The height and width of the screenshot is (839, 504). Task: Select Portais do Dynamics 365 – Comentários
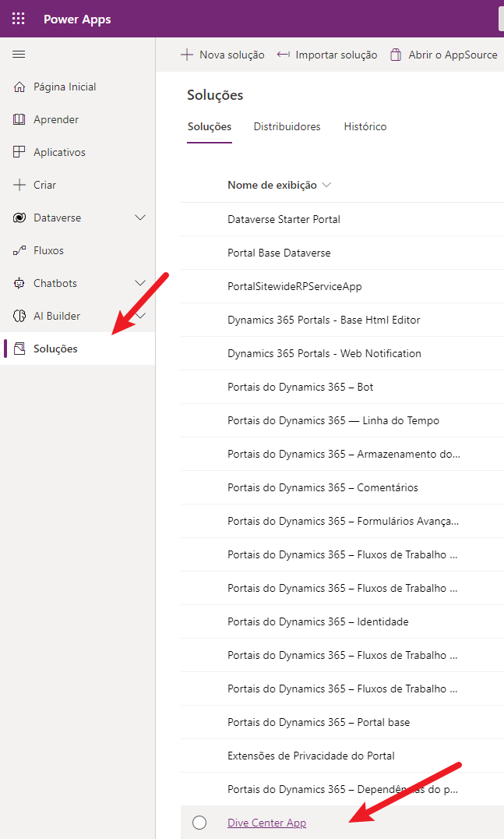pyautogui.click(x=342, y=487)
